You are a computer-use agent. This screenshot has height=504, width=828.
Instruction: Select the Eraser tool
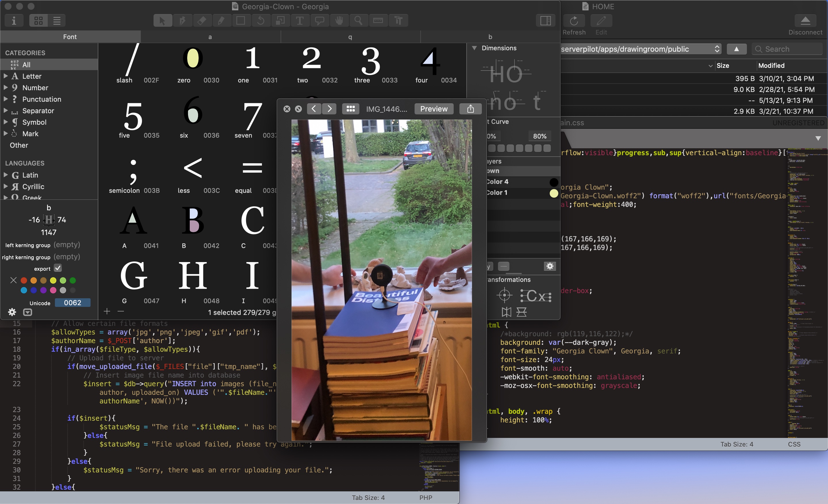202,21
